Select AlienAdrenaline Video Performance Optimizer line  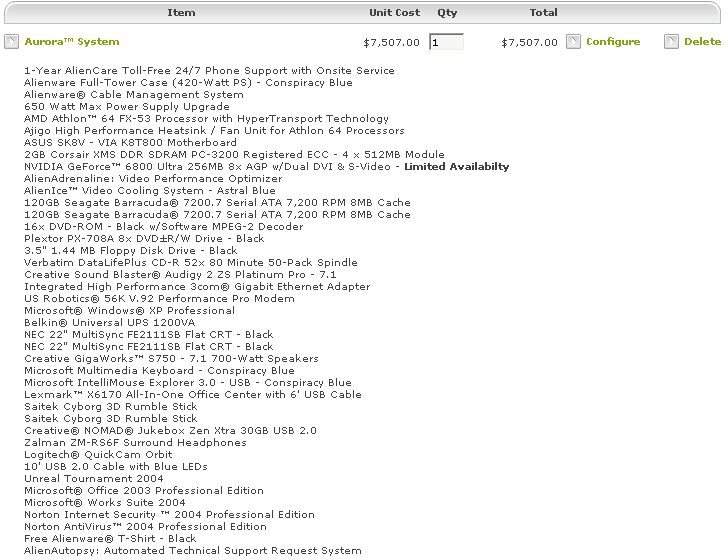[x=153, y=179]
